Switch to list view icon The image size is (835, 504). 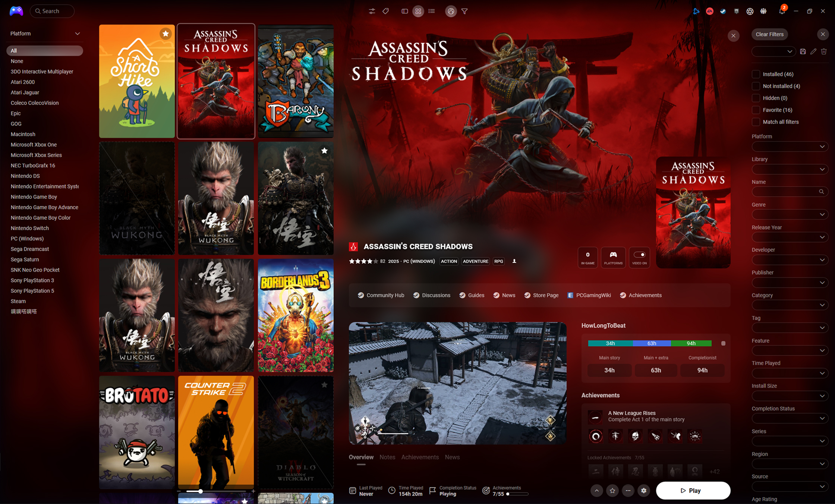coord(432,11)
